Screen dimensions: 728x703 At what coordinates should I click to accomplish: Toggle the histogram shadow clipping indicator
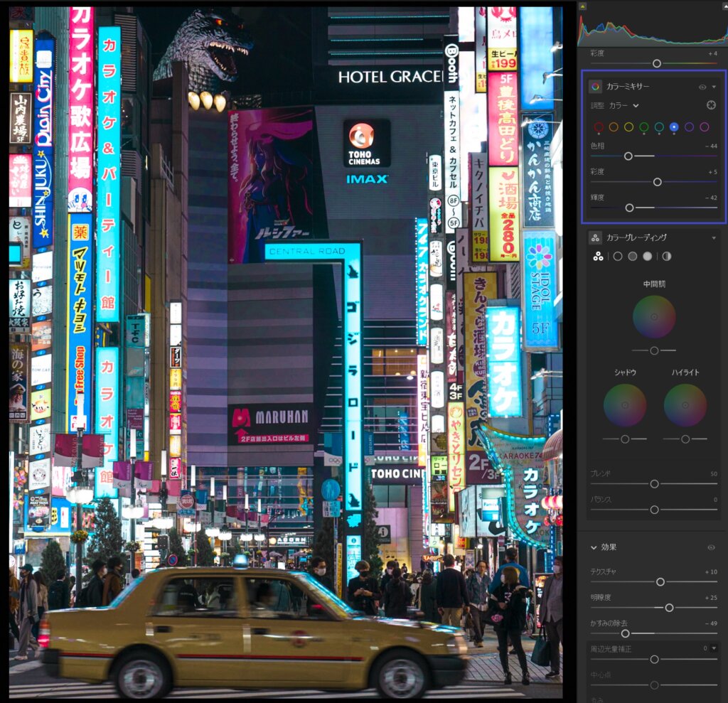coord(583,6)
